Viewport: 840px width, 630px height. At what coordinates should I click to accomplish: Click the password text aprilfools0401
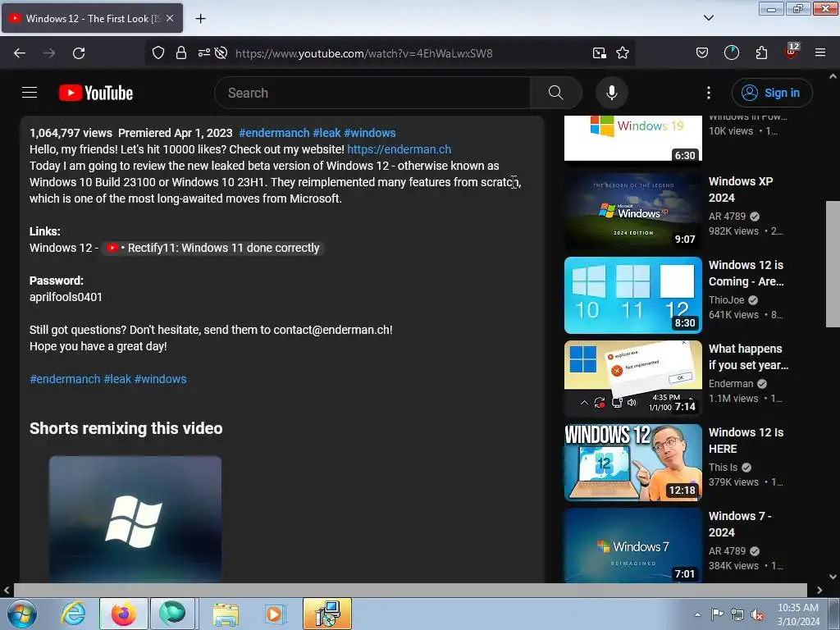pos(66,297)
